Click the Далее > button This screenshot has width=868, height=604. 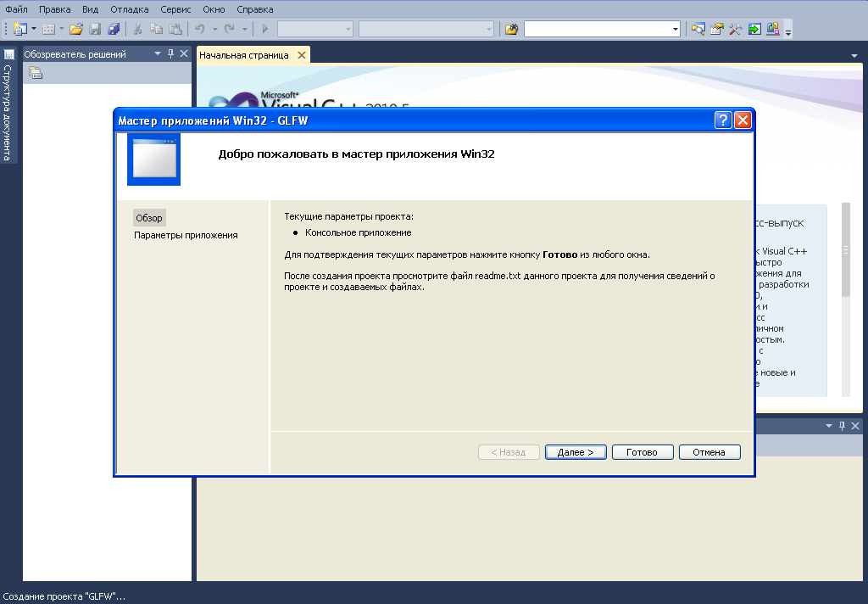pyautogui.click(x=576, y=452)
